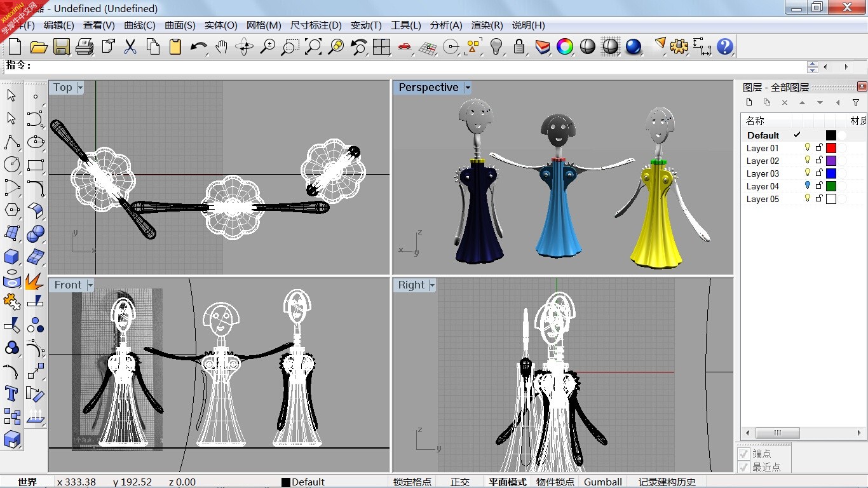Click the layer panel horizontal scrollbar
Image resolution: width=868 pixels, height=488 pixels.
804,433
